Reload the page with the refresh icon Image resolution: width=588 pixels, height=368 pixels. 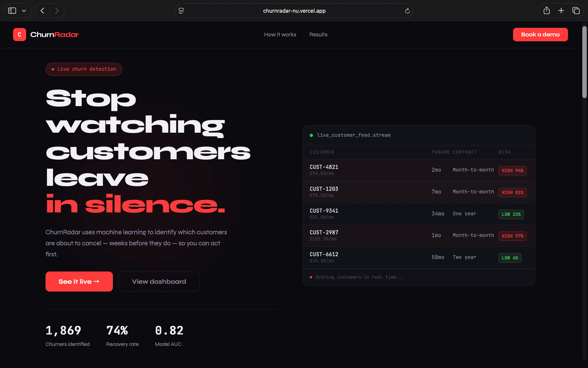pos(408,11)
